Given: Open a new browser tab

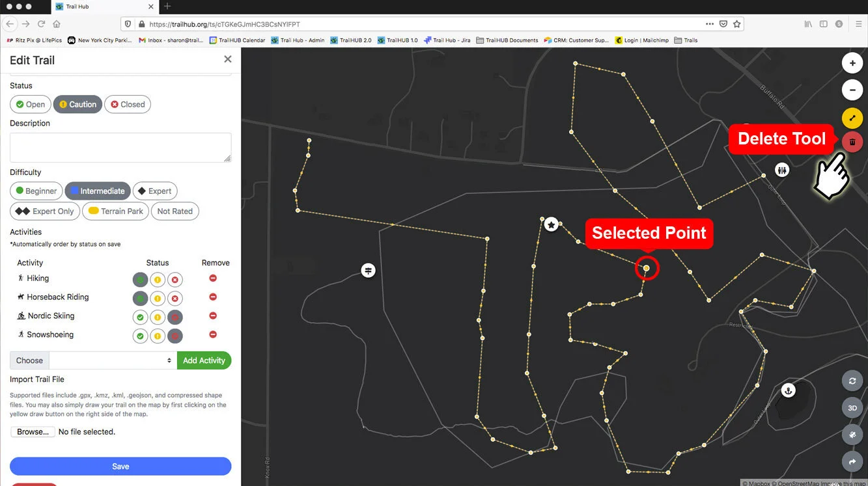Looking at the screenshot, I should [167, 7].
